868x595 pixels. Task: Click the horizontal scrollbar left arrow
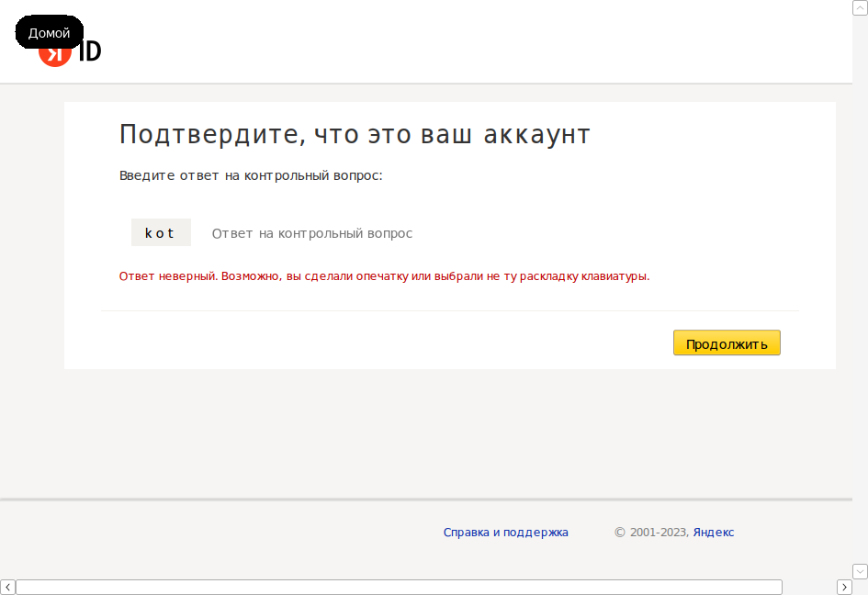pos(7,588)
